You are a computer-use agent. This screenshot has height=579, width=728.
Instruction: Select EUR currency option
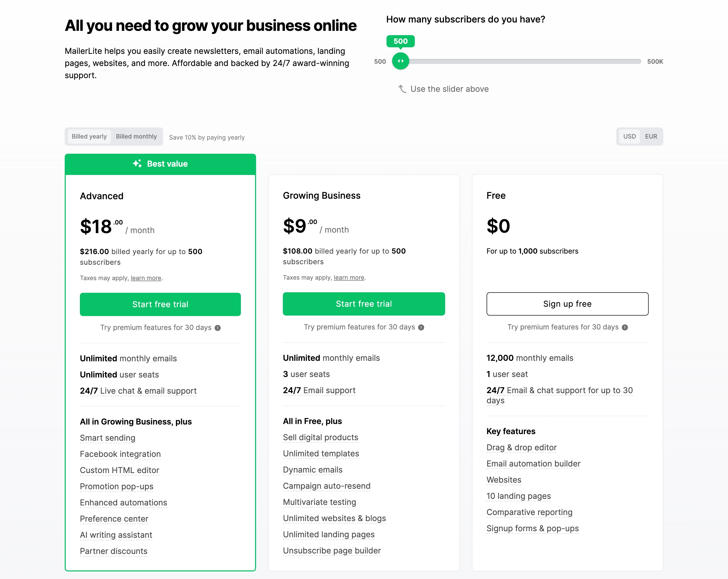point(651,137)
